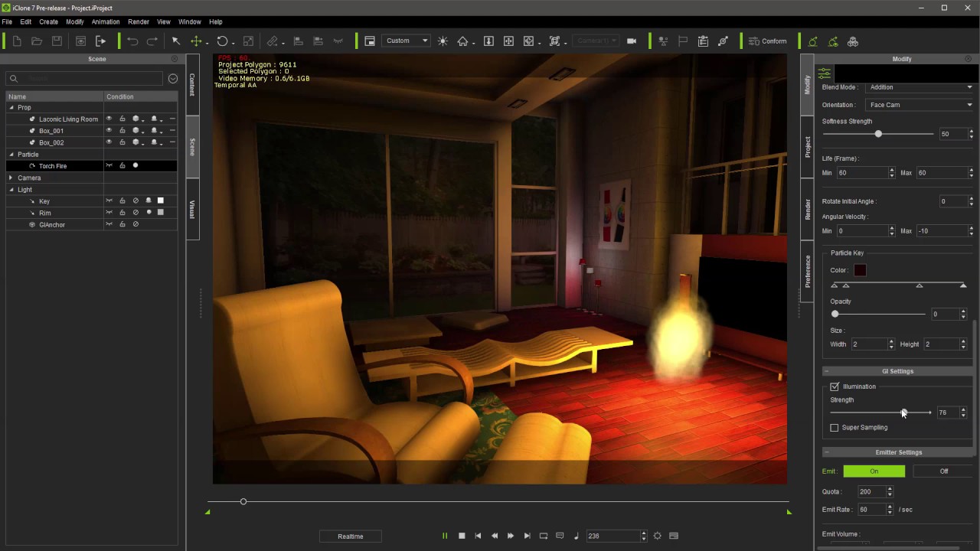Switch to the Content side tab
Viewport: 980px width, 551px height.
coord(192,84)
